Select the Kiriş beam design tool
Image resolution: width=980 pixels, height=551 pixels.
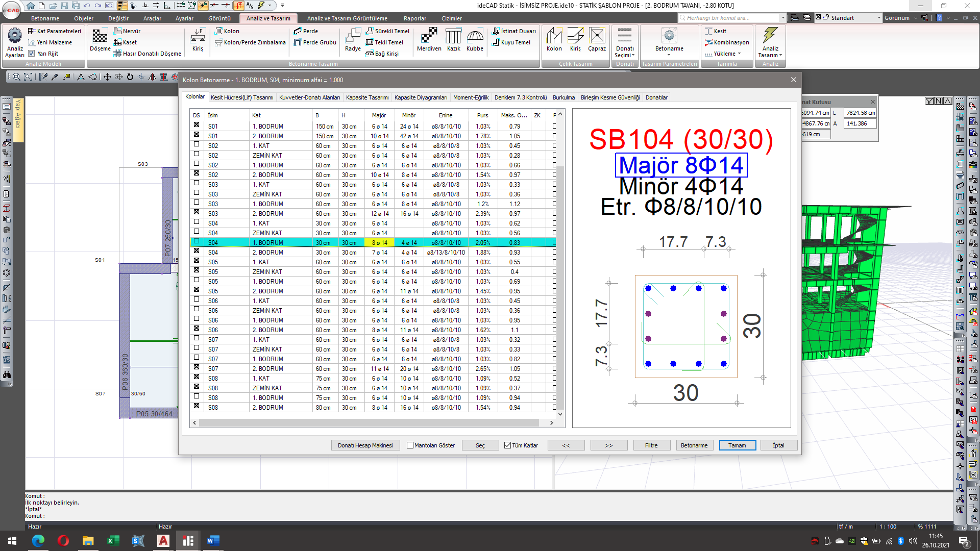pos(198,39)
